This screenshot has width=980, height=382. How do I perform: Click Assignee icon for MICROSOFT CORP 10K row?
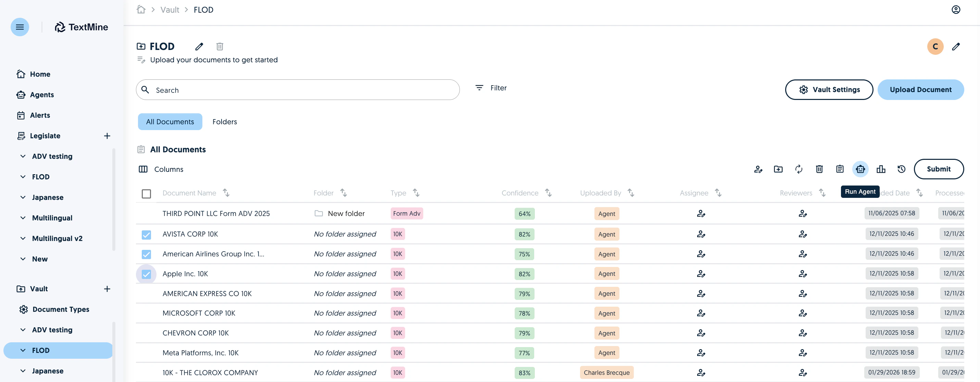point(701,313)
